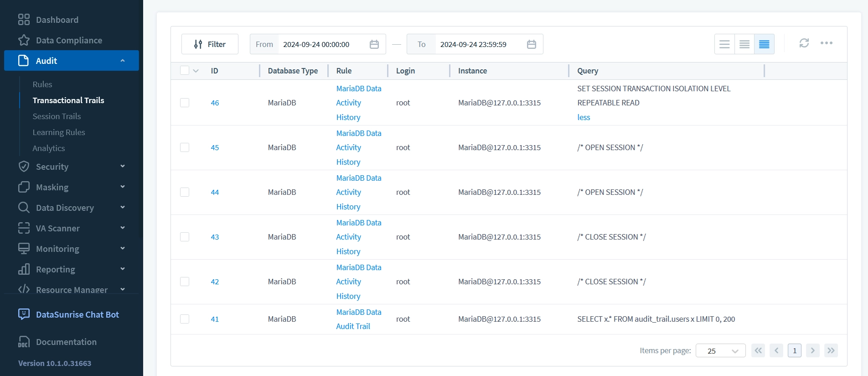The width and height of the screenshot is (868, 376).
Task: Switch to the medium row density view
Action: coord(744,44)
